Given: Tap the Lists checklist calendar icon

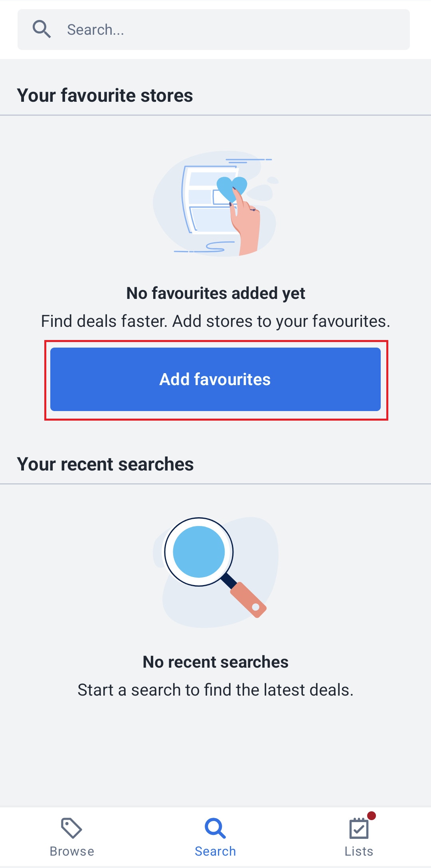Looking at the screenshot, I should (x=359, y=828).
